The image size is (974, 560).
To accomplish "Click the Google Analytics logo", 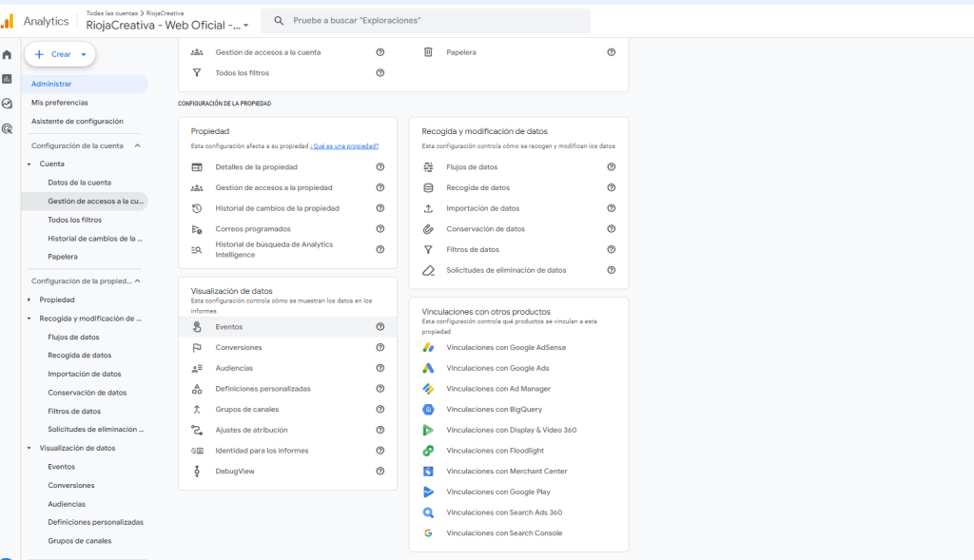I will [8, 22].
